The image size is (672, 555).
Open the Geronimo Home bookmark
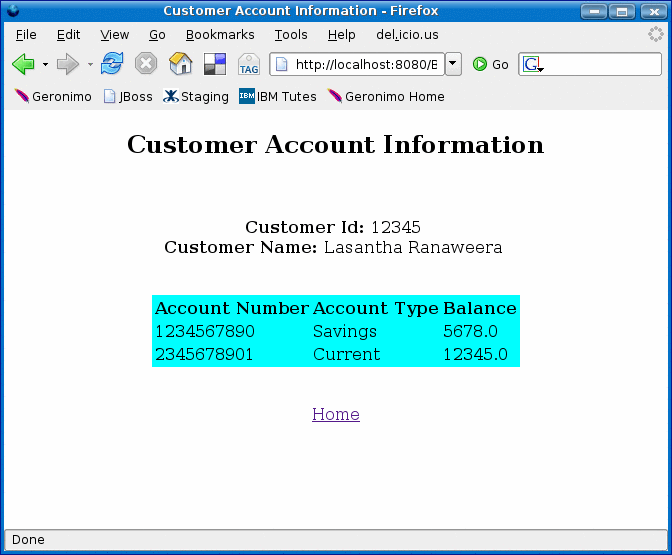(386, 96)
